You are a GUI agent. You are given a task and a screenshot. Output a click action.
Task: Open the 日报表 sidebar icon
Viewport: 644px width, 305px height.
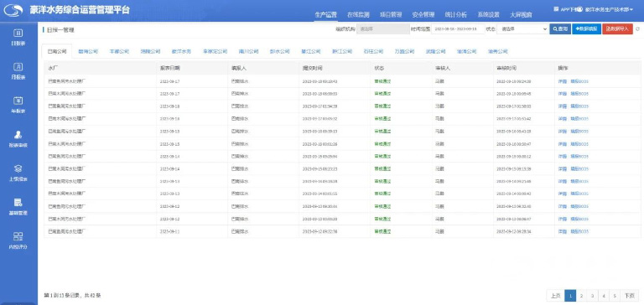(x=18, y=33)
